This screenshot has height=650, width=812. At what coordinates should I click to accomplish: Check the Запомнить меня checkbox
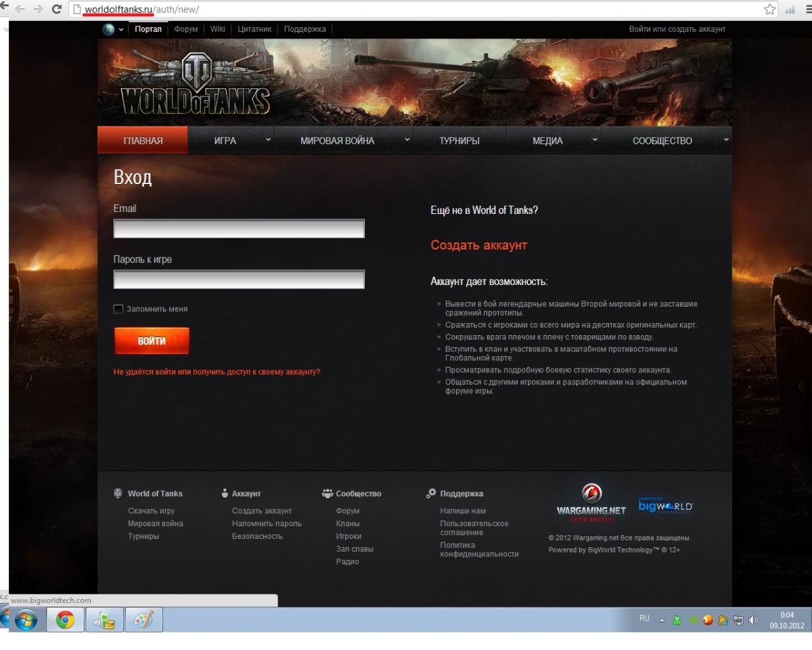118,309
